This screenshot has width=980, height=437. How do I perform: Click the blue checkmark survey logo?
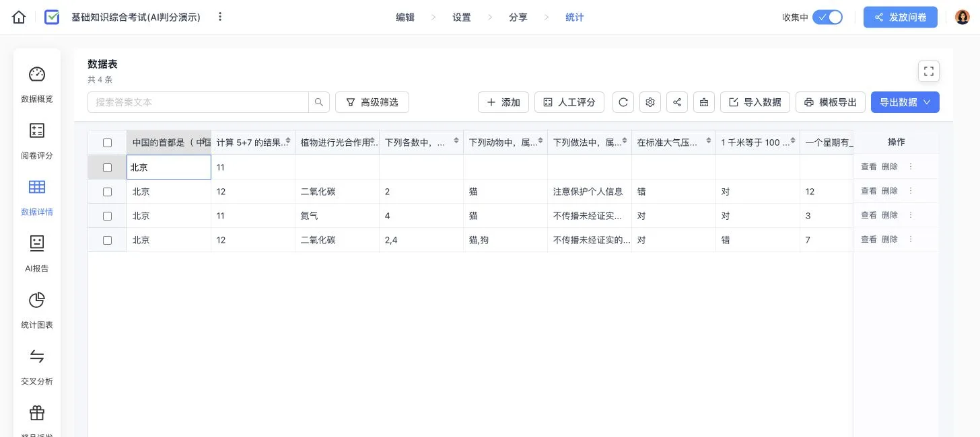pyautogui.click(x=52, y=17)
